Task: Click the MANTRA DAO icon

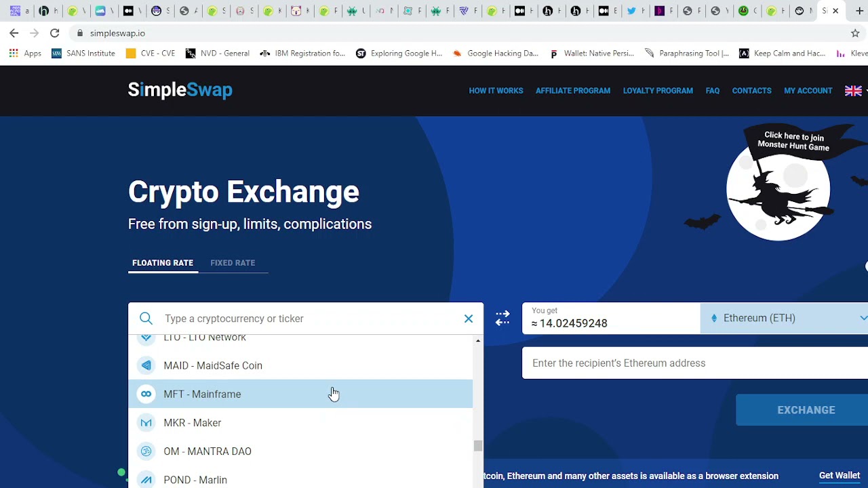Action: (x=146, y=451)
